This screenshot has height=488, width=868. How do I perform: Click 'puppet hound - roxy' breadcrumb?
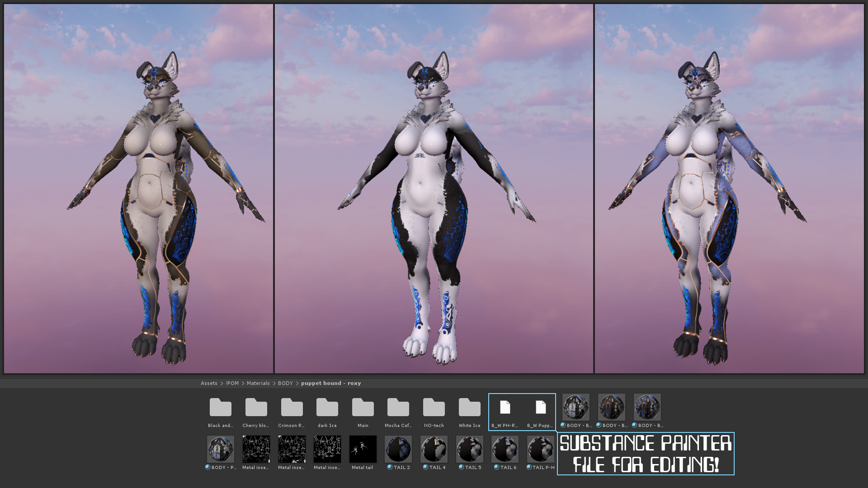coord(331,383)
